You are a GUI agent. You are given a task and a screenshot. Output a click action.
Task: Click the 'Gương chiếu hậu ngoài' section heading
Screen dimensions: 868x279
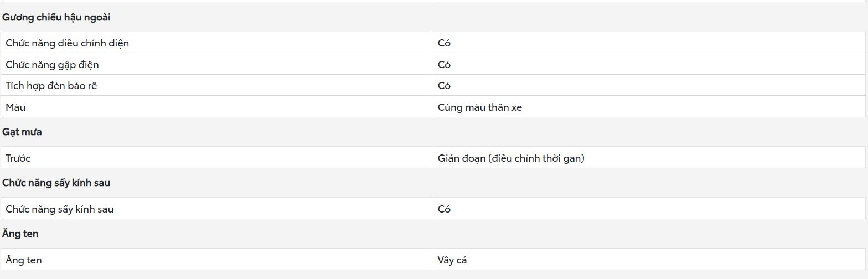pos(56,17)
